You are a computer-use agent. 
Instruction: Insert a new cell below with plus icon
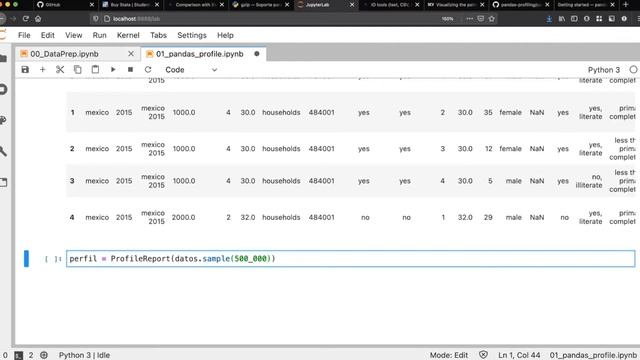[42, 70]
